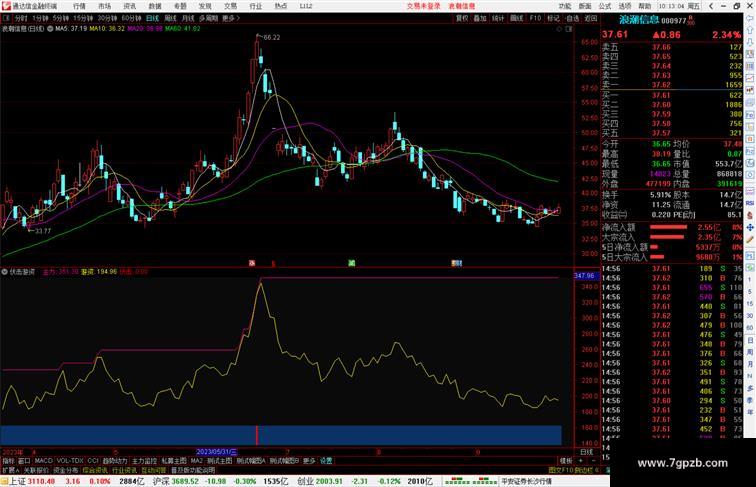The height and width of the screenshot is (487, 756).
Task: Click the up arrow sidebar icon
Action: pos(750,31)
